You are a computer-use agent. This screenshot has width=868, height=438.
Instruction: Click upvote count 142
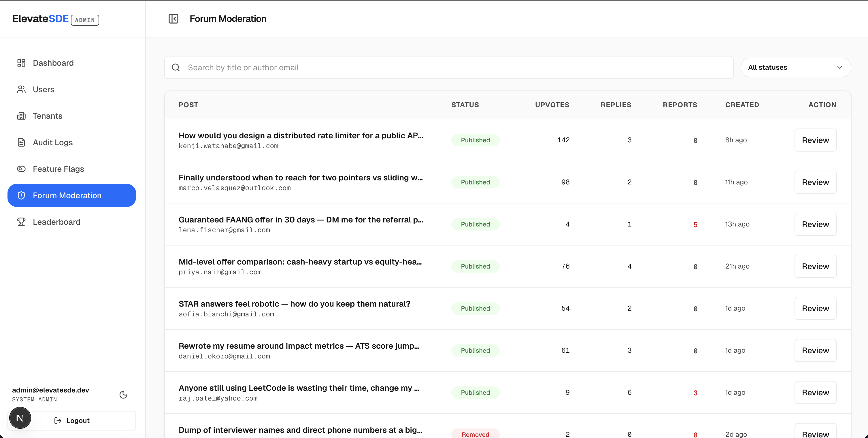(563, 140)
